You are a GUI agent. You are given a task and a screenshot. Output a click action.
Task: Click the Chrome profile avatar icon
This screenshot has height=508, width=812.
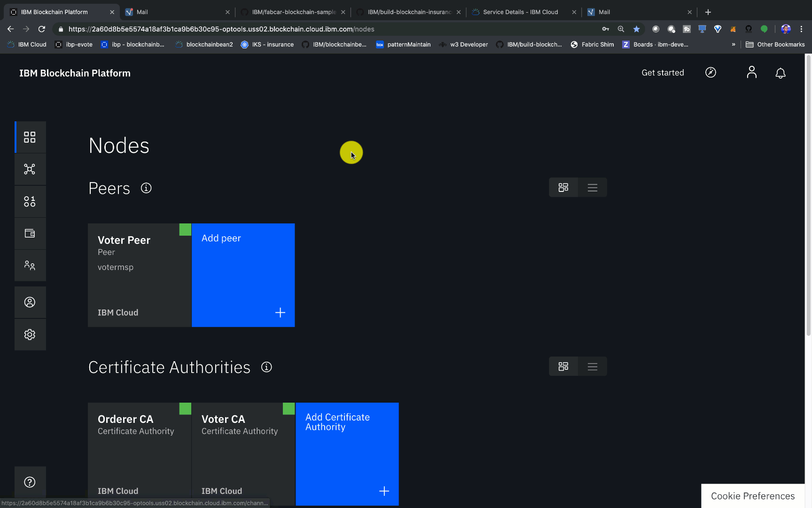tap(786, 29)
